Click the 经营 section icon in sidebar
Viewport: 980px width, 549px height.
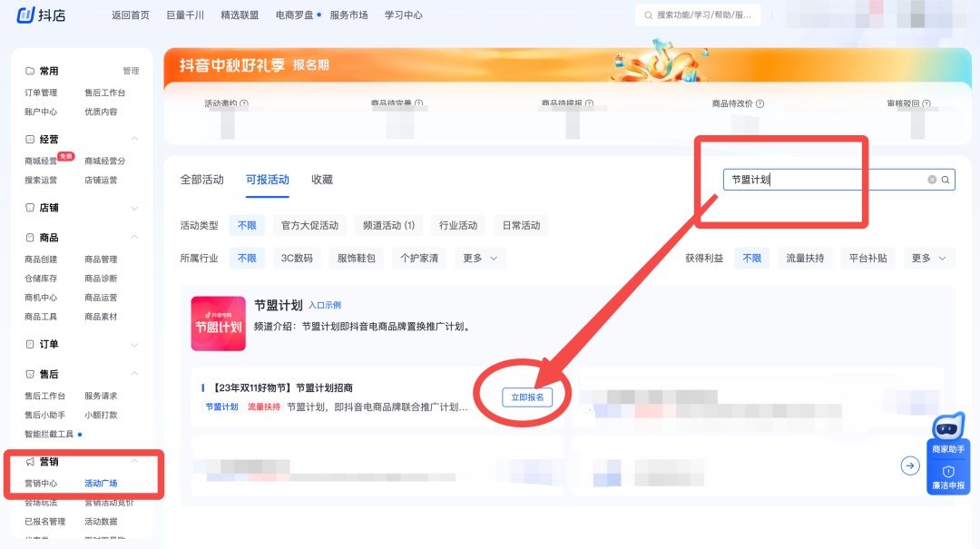29,139
